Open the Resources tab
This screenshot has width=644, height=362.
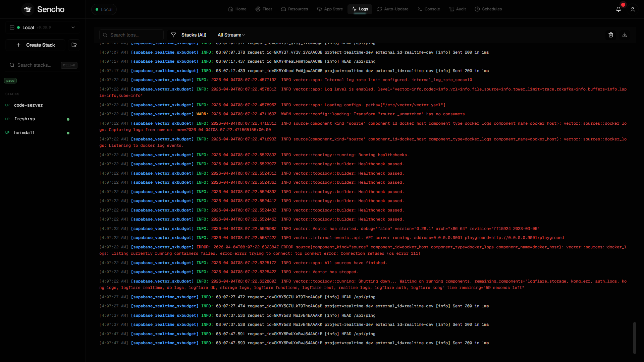(294, 9)
